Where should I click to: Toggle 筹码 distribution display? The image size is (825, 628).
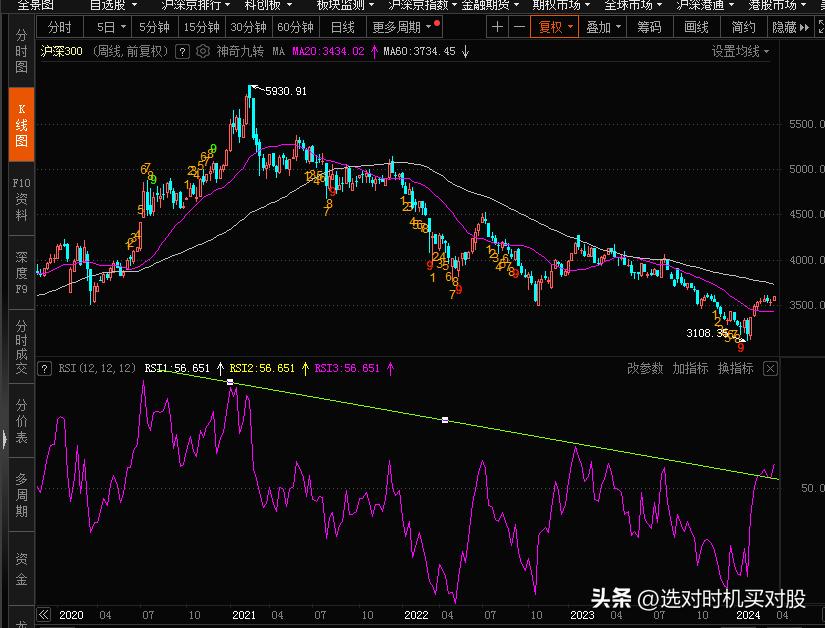tap(649, 27)
